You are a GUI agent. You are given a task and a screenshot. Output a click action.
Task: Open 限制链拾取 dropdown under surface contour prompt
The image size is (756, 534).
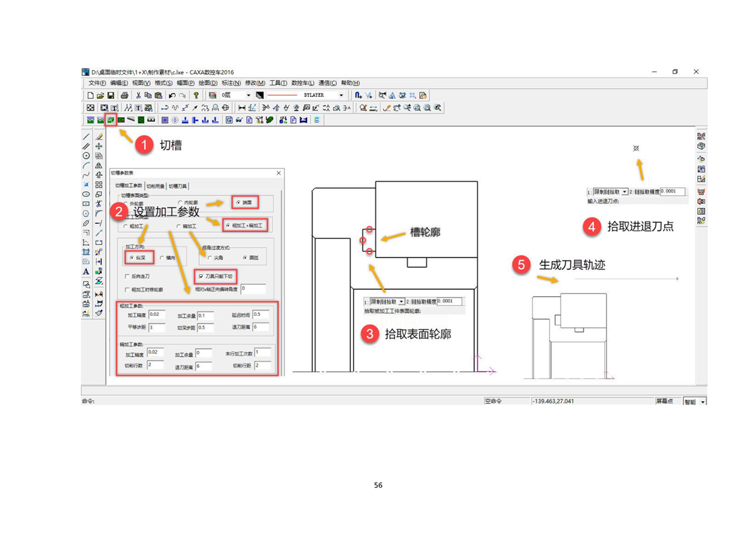401,302
